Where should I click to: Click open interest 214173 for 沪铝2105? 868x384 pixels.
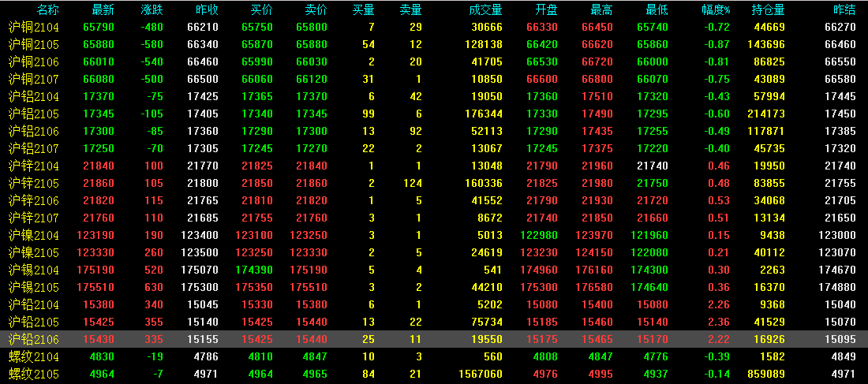click(x=767, y=114)
